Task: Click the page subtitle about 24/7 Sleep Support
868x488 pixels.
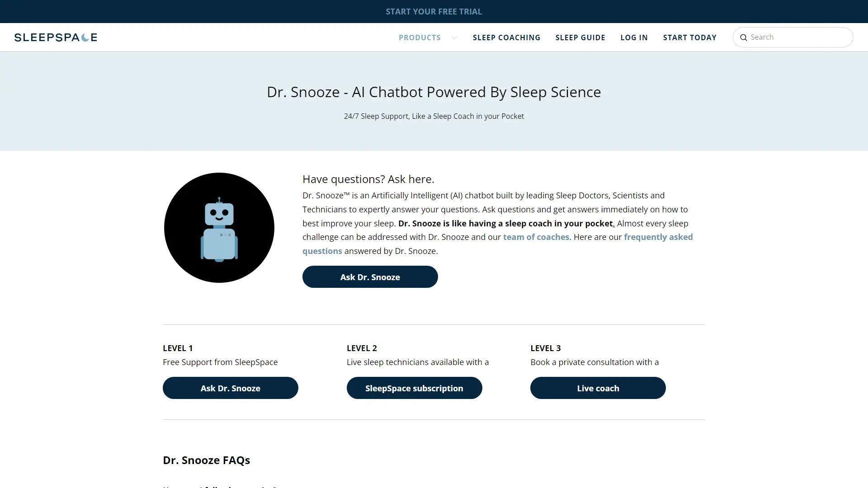Action: coord(434,116)
